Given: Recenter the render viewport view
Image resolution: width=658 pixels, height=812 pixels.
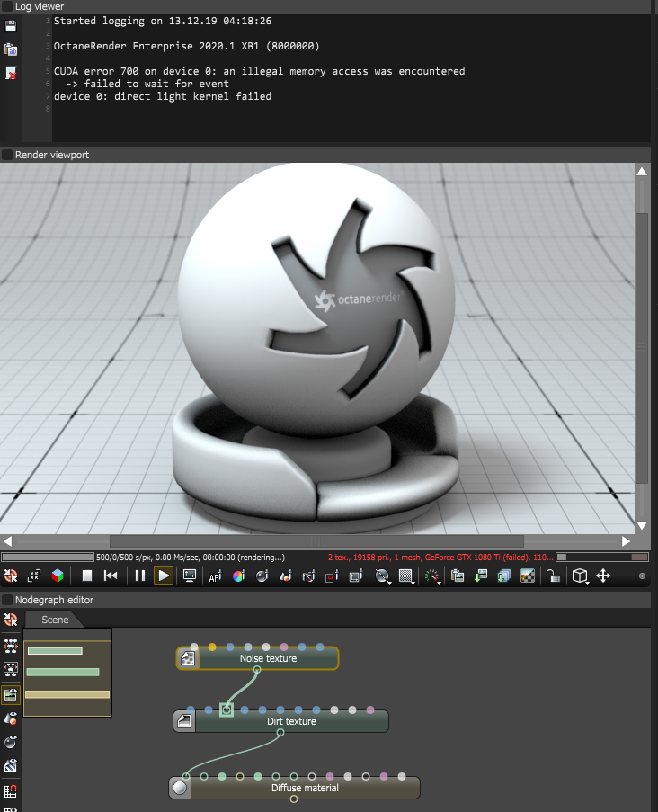Looking at the screenshot, I should [11, 576].
